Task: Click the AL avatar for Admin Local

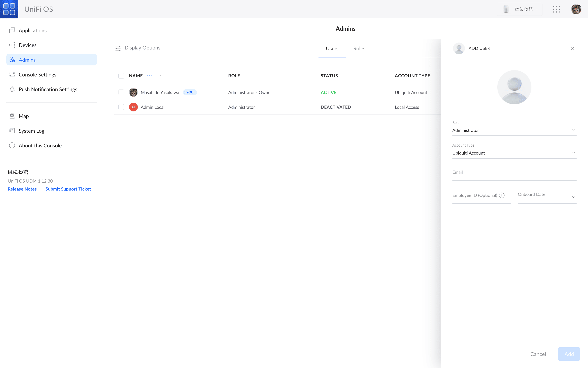Action: (x=133, y=107)
